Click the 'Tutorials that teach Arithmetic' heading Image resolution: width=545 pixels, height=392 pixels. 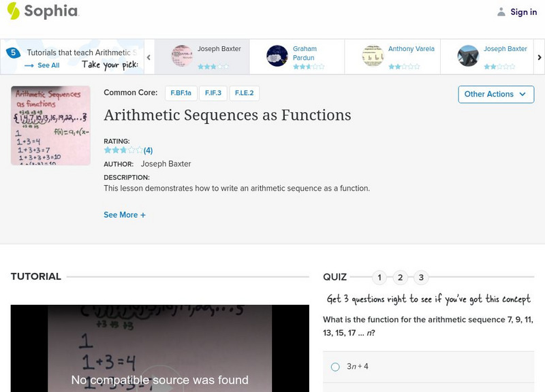pos(82,52)
